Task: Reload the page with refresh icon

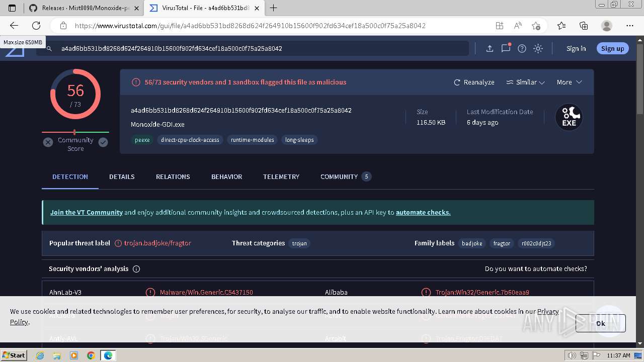Action: coord(36,26)
